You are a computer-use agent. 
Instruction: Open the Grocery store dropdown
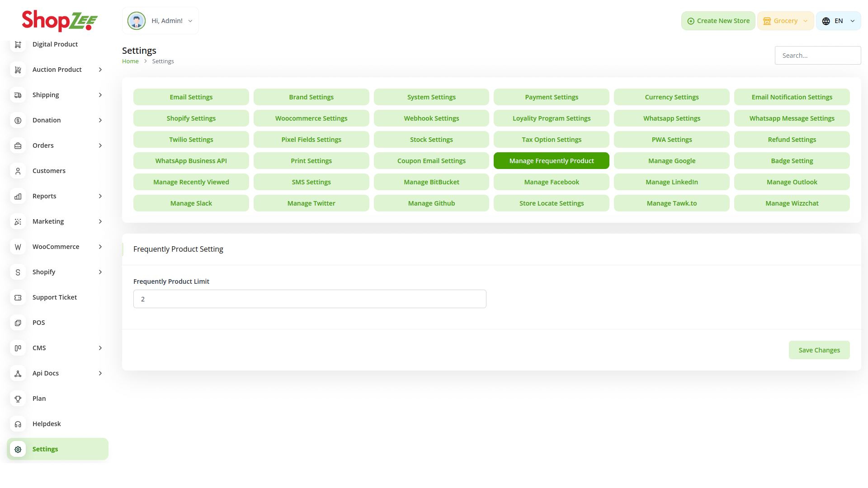(x=785, y=21)
